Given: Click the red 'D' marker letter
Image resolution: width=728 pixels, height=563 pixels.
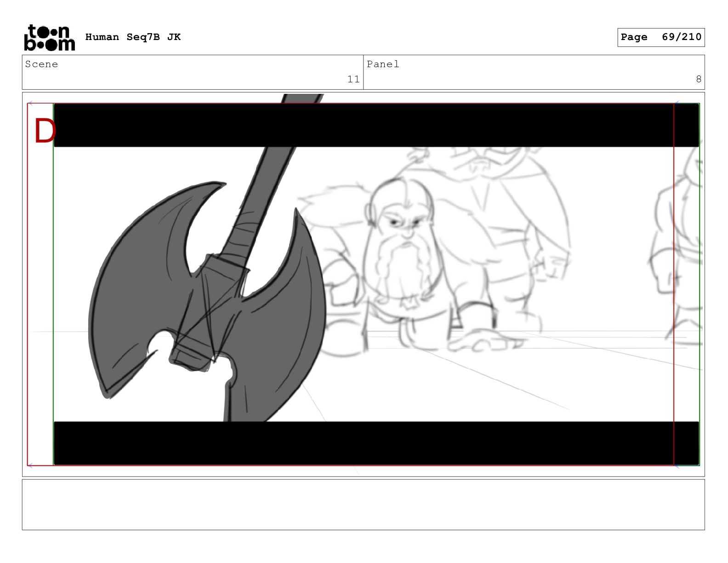Looking at the screenshot, I should (45, 132).
